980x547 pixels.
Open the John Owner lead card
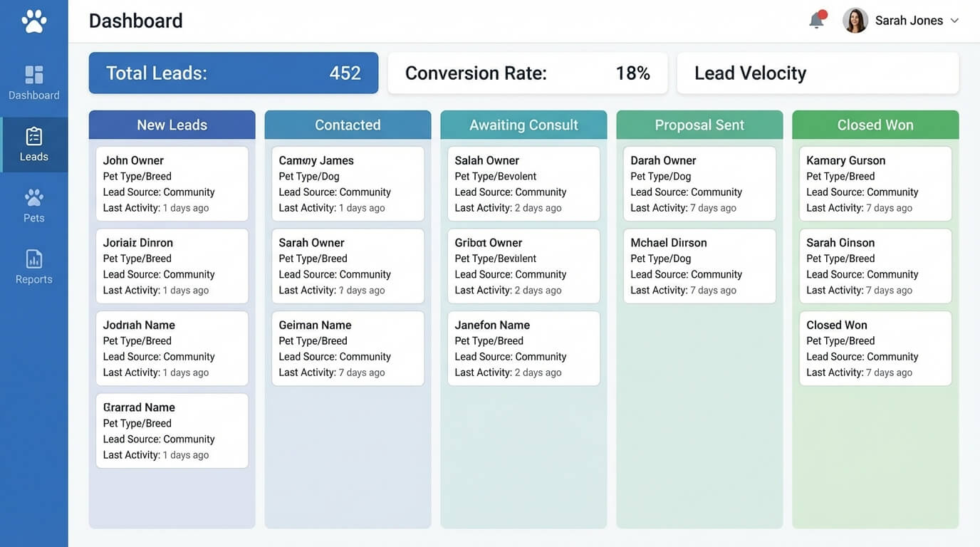[172, 184]
